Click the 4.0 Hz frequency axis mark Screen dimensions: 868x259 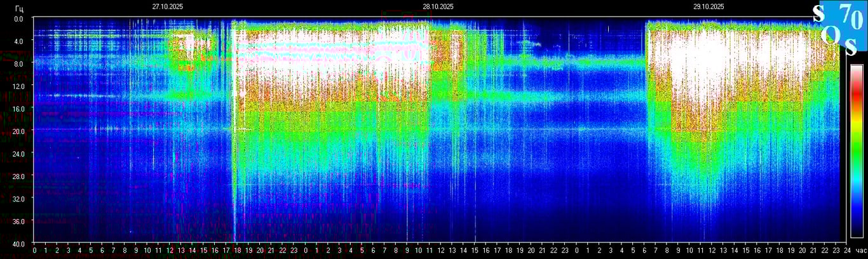coord(19,41)
